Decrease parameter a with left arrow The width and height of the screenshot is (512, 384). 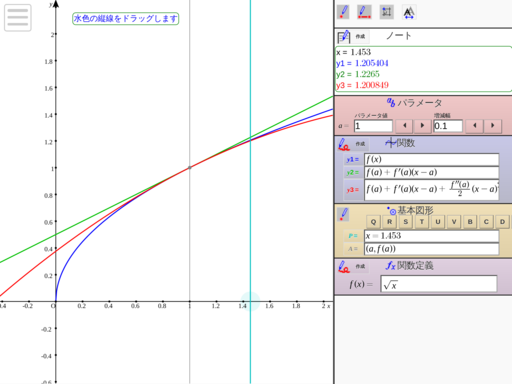tap(404, 126)
